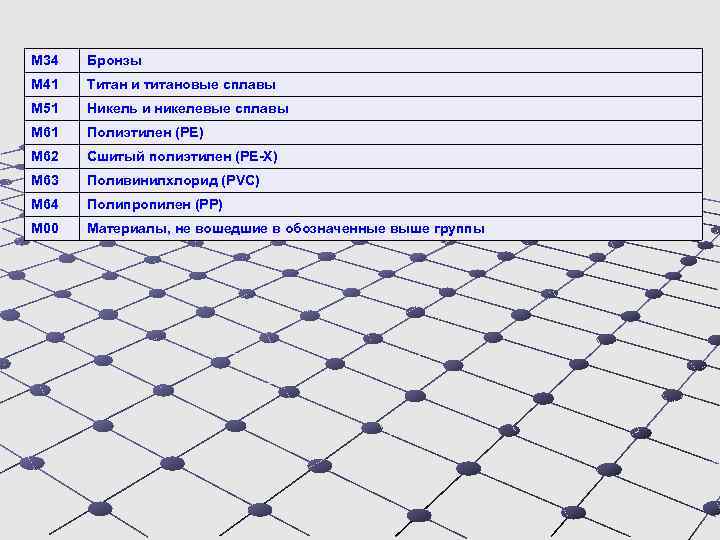The width and height of the screenshot is (720, 540).
Task: Select the M63 code cell
Action: [x=52, y=180]
